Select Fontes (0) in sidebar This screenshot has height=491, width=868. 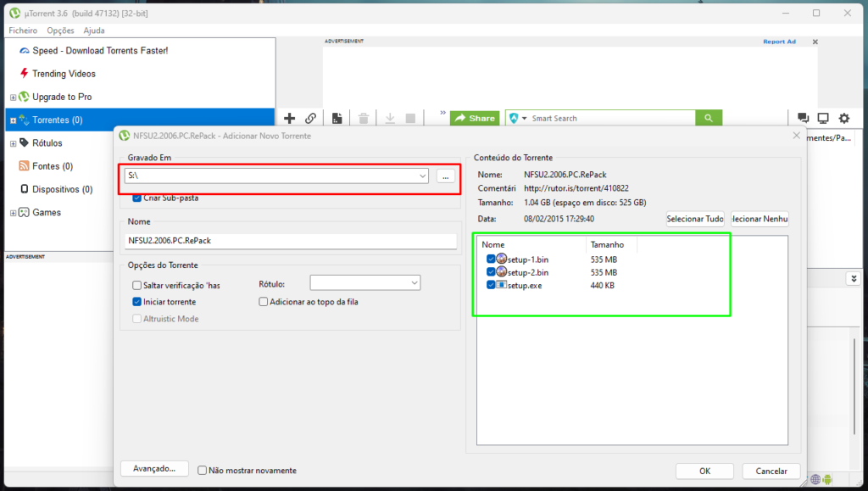pyautogui.click(x=53, y=166)
